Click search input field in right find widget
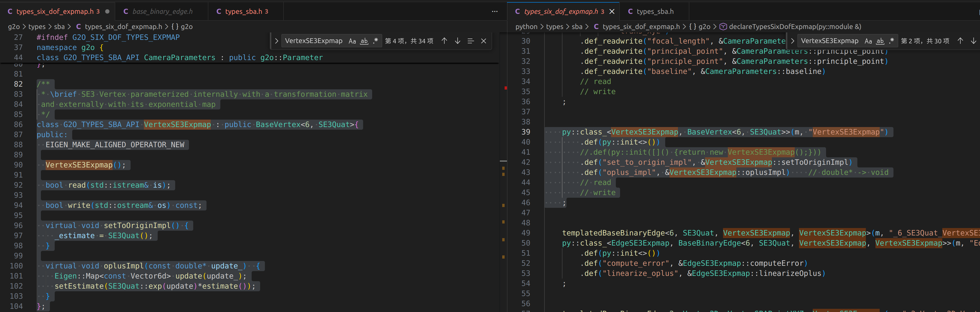 click(829, 41)
